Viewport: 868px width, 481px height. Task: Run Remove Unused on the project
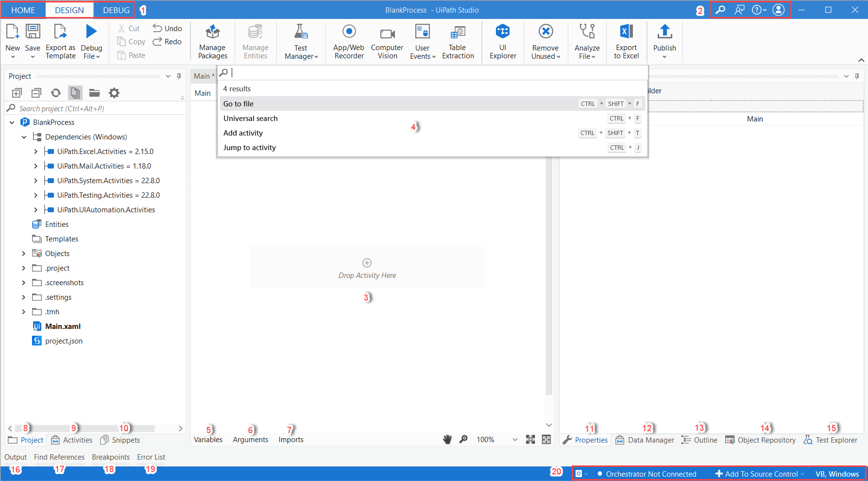tap(545, 42)
